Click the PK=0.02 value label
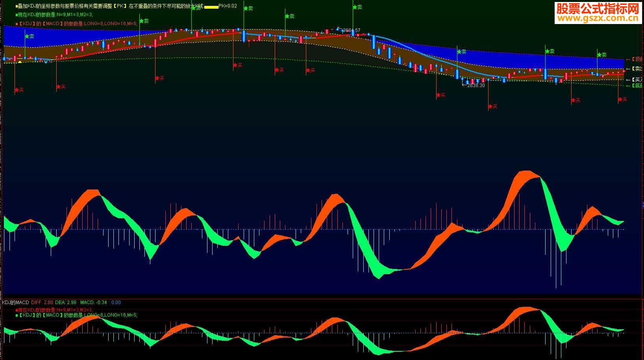 coord(228,6)
